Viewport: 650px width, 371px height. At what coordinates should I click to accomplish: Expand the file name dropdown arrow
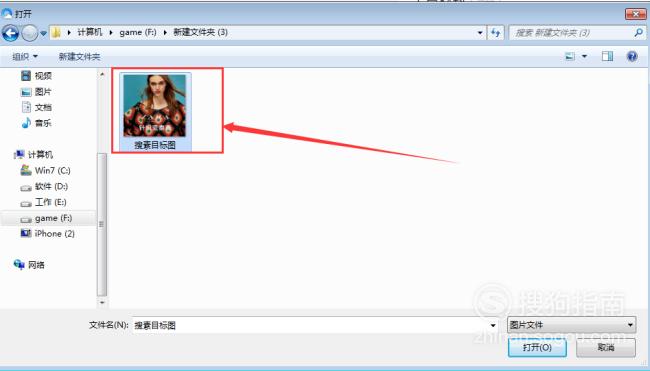493,325
